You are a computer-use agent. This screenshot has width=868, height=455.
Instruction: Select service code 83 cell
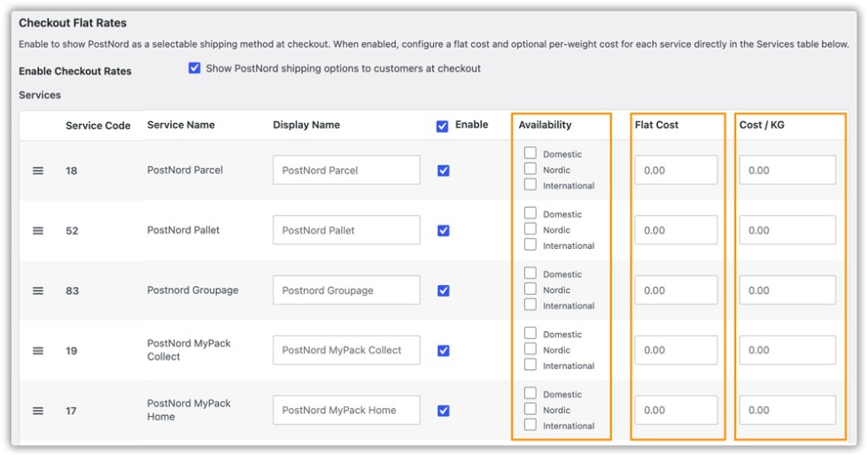coord(72,290)
